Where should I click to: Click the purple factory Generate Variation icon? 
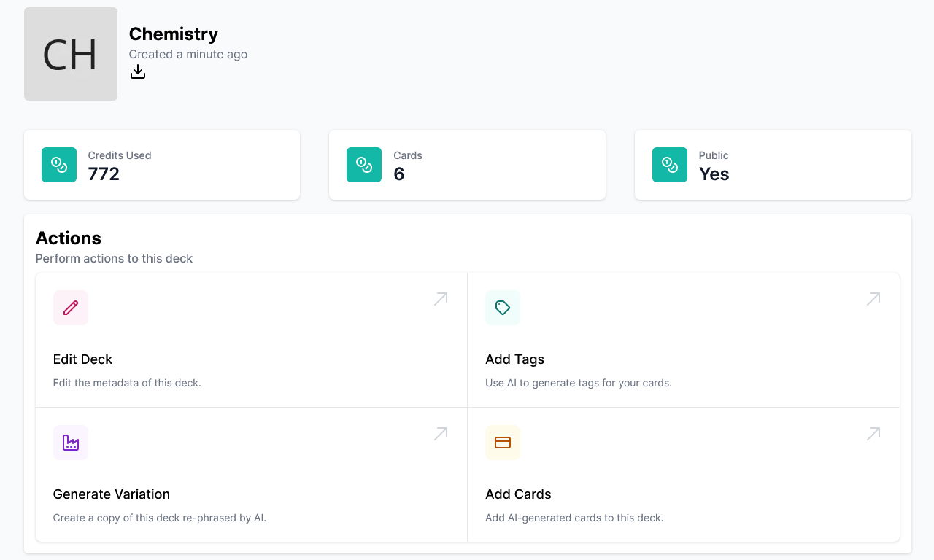(x=71, y=443)
